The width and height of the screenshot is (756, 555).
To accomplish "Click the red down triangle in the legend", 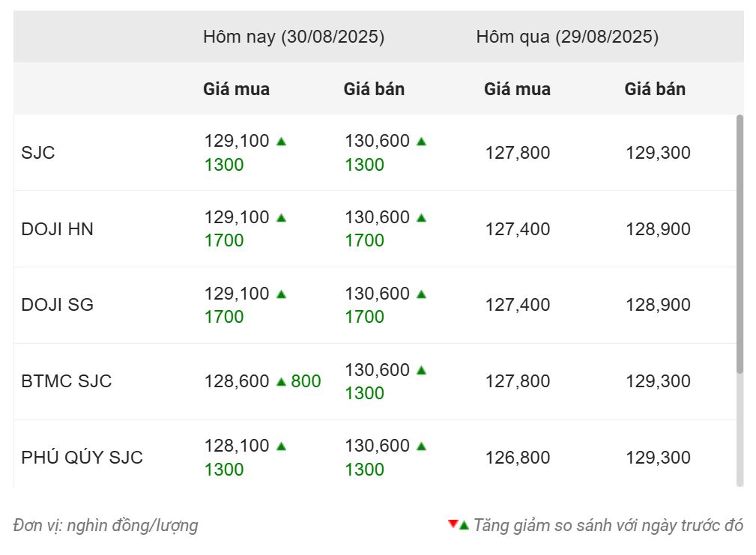I will (453, 524).
